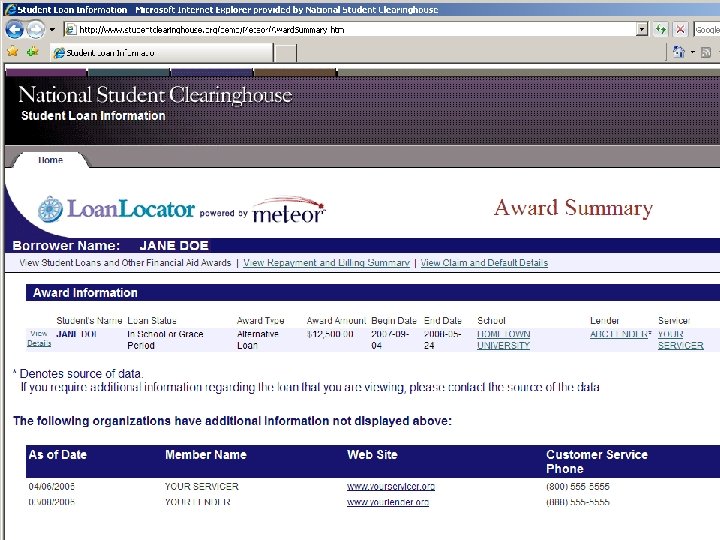Open Favorites Center star icon
The height and width of the screenshot is (540, 720).
pyautogui.click(x=13, y=51)
